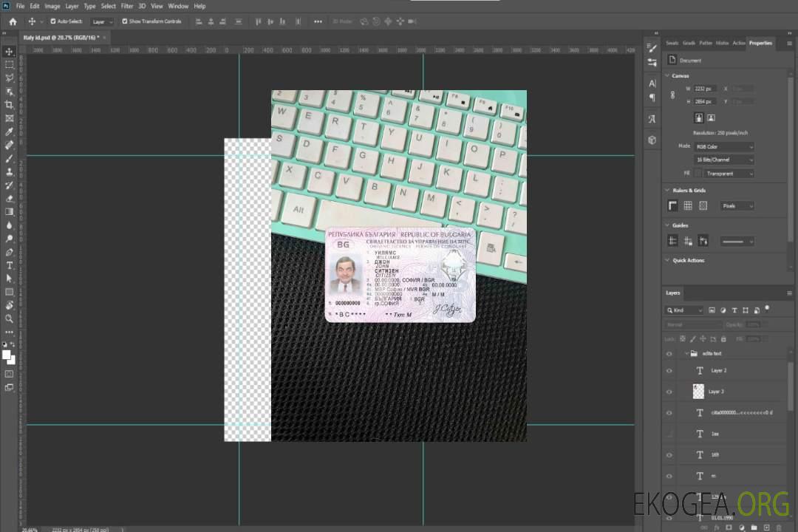
Task: Select the Move tool in the toolbox
Action: 9,52
